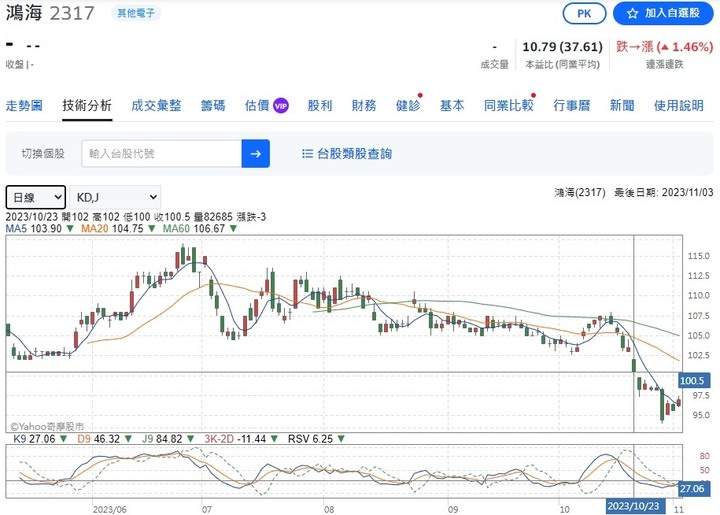Go to the 股利 tab
The width and height of the screenshot is (720, 515).
pyautogui.click(x=320, y=106)
